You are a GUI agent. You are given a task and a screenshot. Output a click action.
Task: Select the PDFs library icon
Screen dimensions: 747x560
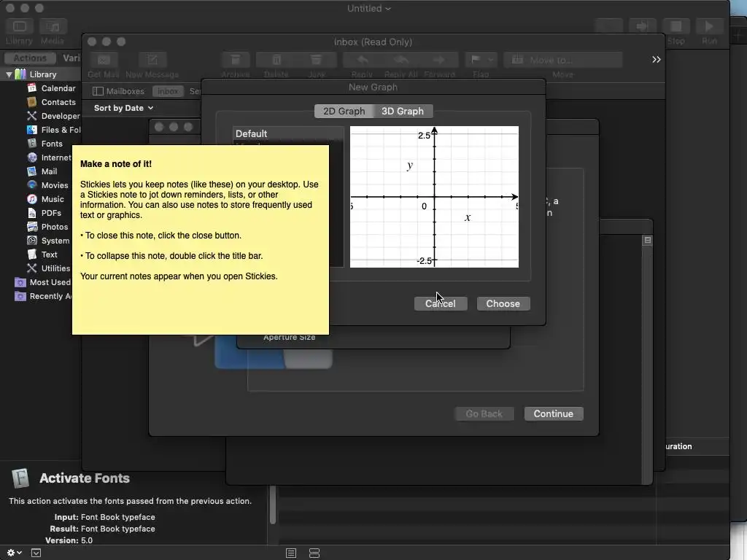32,212
